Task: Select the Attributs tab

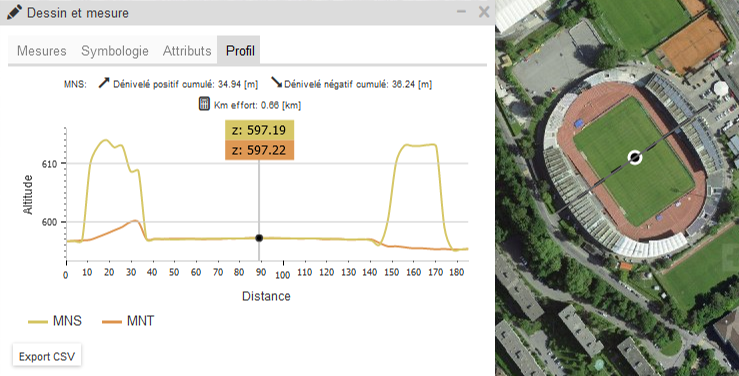Action: [187, 50]
